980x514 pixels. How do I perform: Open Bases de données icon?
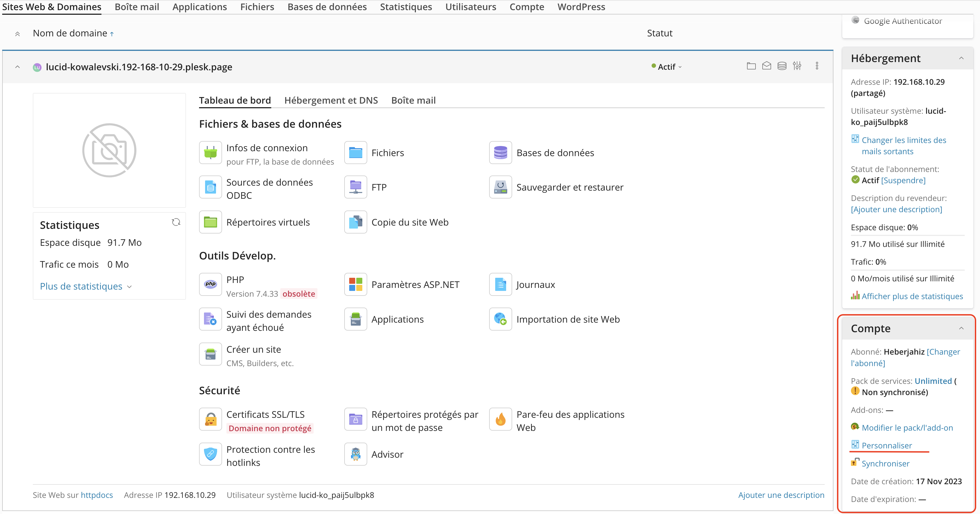coord(500,153)
